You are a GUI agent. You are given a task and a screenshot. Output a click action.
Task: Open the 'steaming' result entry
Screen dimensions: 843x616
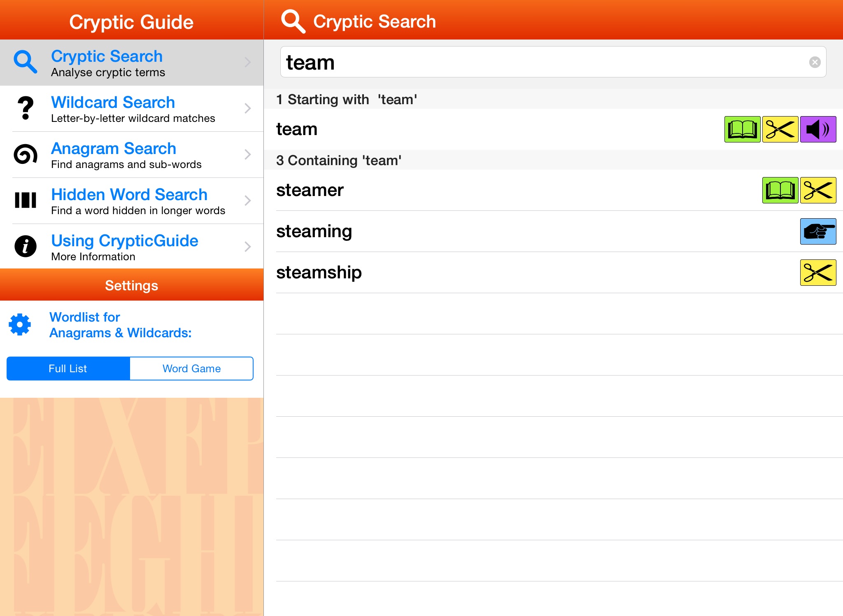314,231
